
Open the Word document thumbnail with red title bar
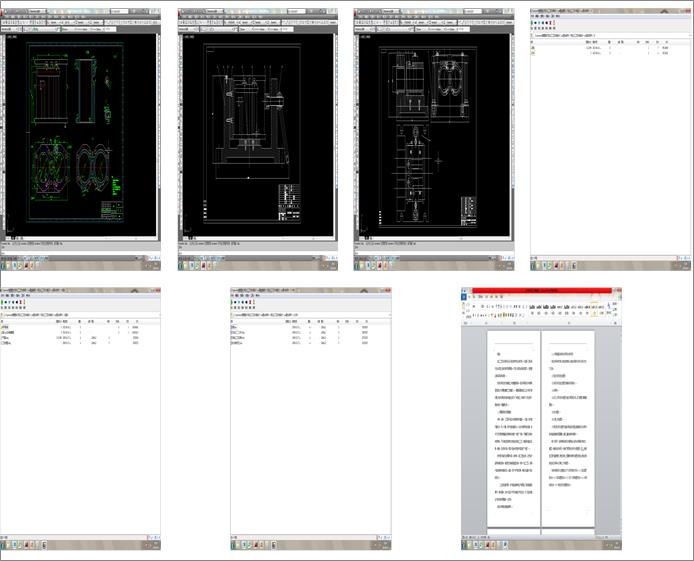541,419
